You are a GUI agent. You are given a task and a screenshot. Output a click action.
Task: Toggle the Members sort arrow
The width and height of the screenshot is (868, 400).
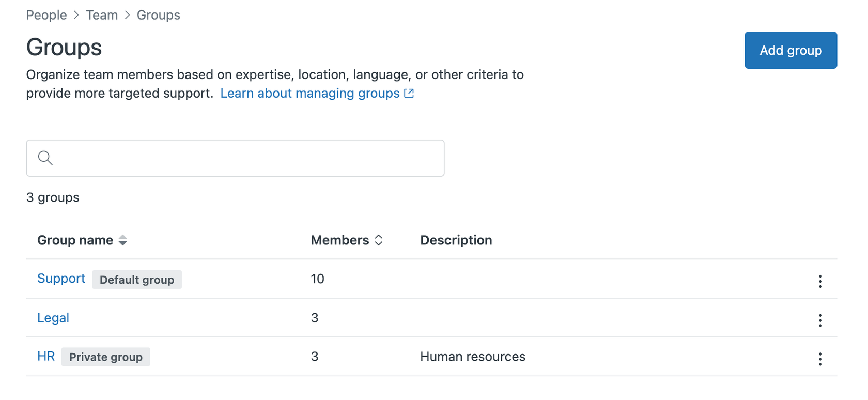pyautogui.click(x=379, y=240)
